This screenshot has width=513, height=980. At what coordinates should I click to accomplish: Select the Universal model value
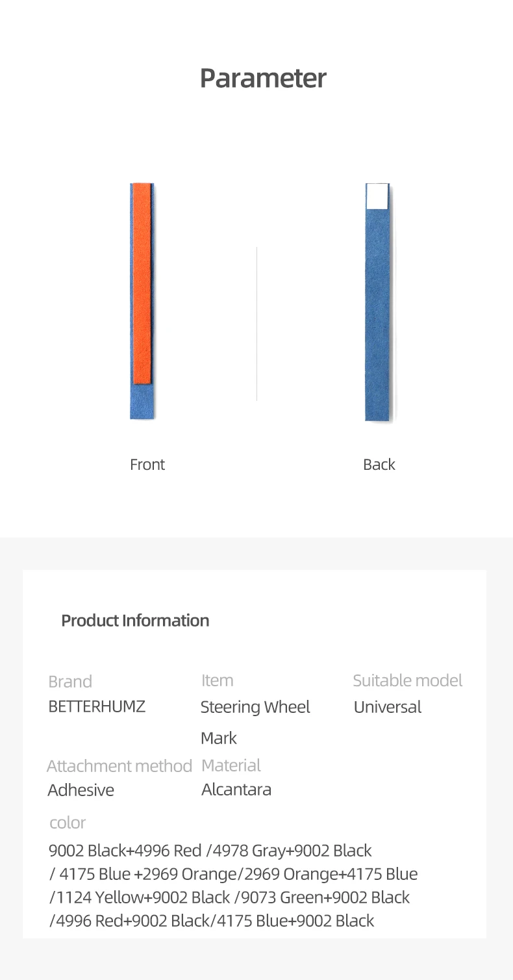coord(388,706)
